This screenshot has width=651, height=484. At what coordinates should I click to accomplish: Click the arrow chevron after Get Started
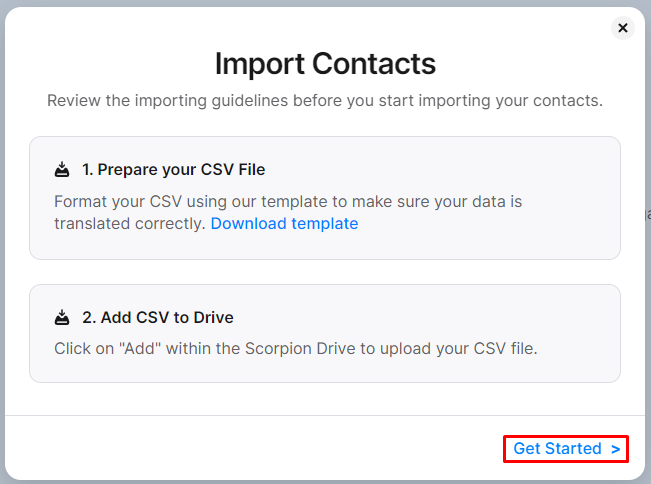pyautogui.click(x=615, y=449)
